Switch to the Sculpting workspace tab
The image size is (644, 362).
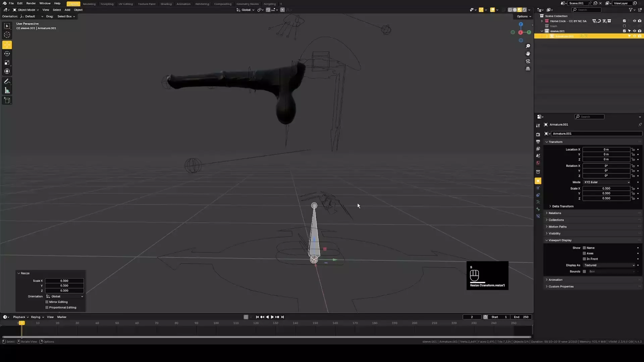pos(107,4)
